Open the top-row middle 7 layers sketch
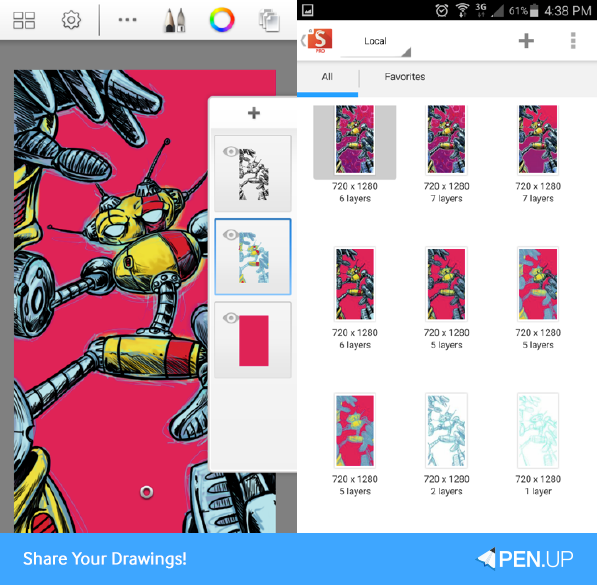 coord(446,139)
